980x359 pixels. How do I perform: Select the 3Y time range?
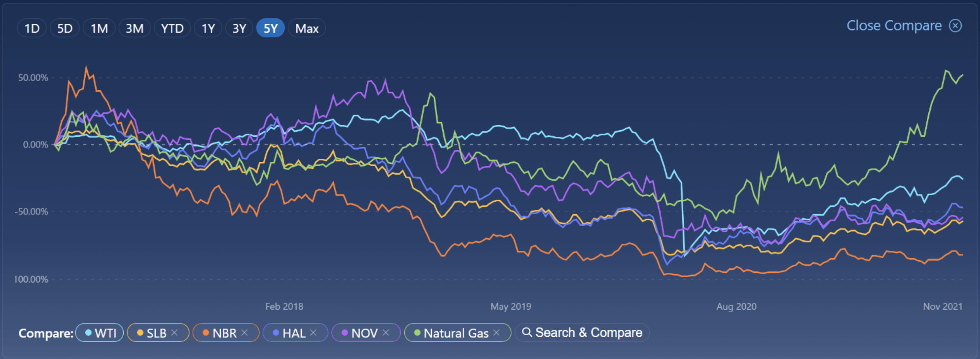239,28
